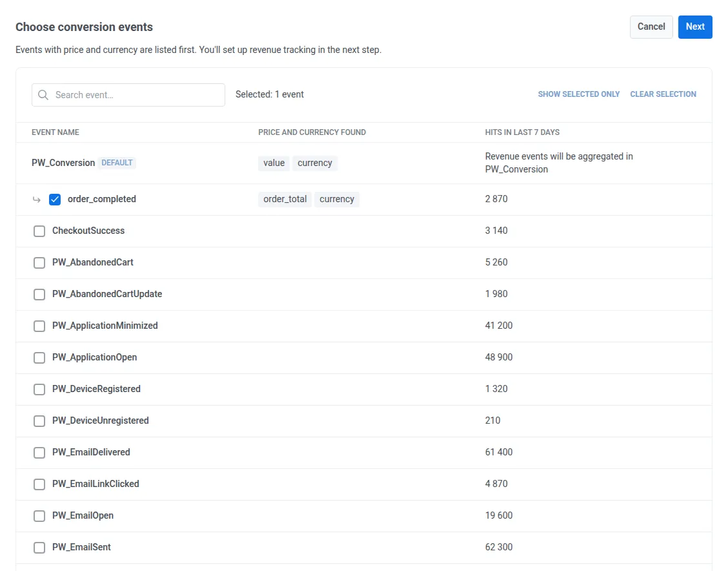Click the PW_EmailOpen event name

(x=83, y=515)
